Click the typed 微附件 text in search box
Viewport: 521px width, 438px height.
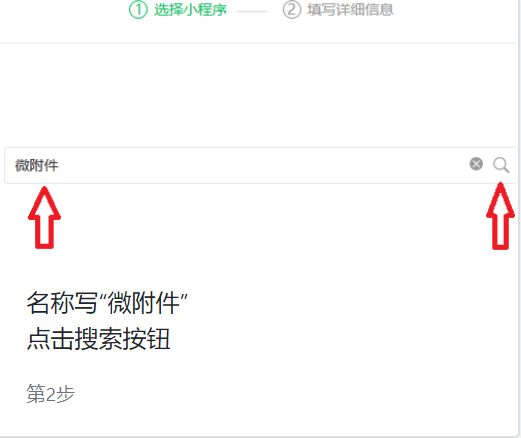coord(37,165)
